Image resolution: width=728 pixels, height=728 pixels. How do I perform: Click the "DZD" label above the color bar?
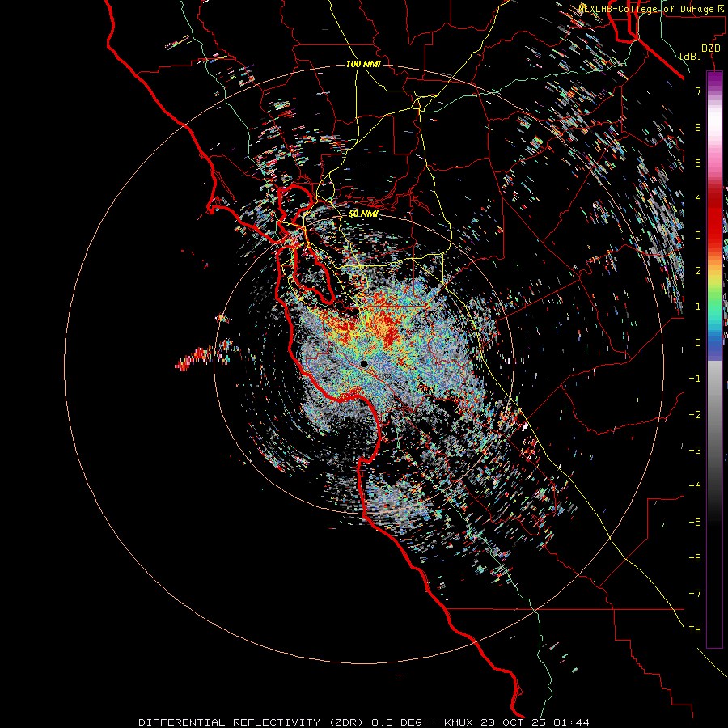pyautogui.click(x=711, y=49)
